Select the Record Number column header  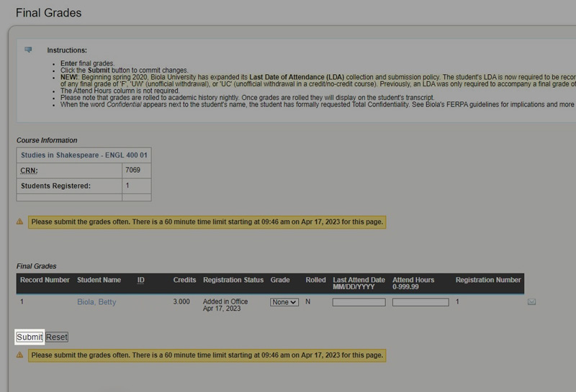click(x=45, y=280)
